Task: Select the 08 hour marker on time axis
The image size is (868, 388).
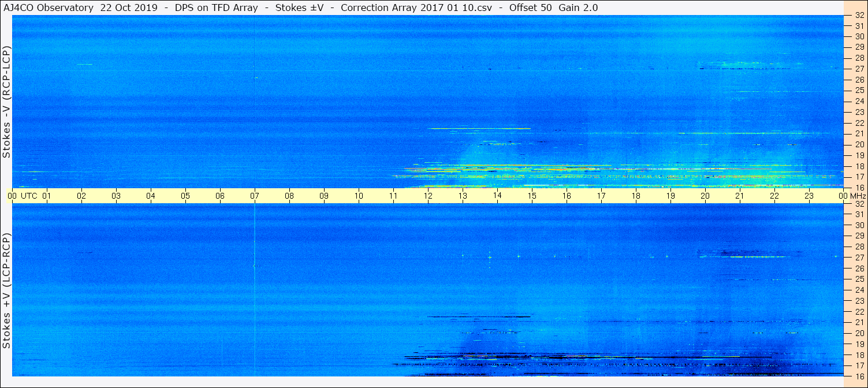Action: [x=289, y=196]
